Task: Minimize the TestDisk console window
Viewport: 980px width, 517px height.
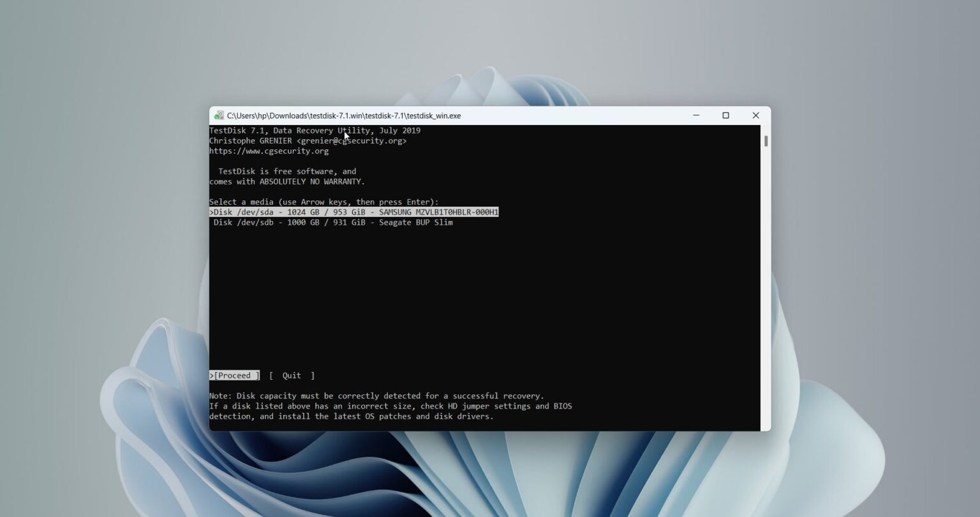Action: 695,116
